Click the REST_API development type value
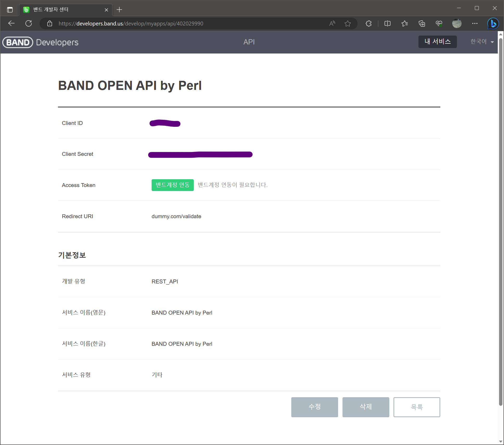The height and width of the screenshot is (445, 504). pos(165,282)
